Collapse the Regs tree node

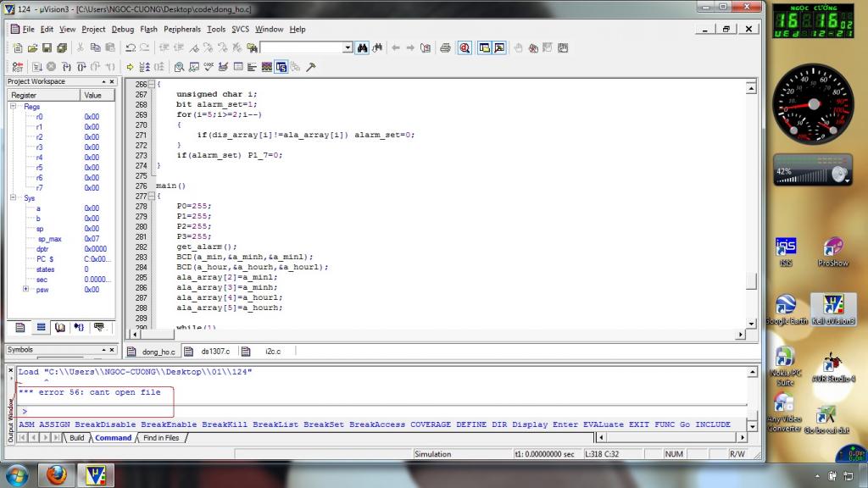pos(14,107)
